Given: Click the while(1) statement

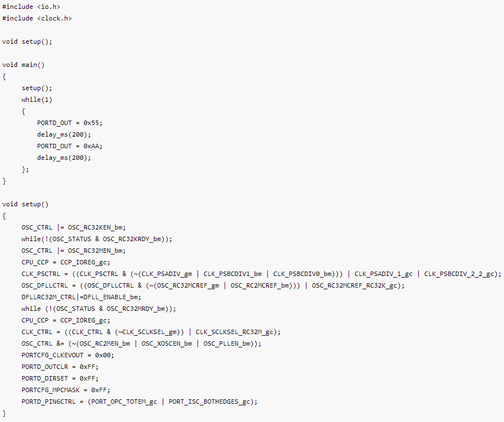Looking at the screenshot, I should coord(37,100).
